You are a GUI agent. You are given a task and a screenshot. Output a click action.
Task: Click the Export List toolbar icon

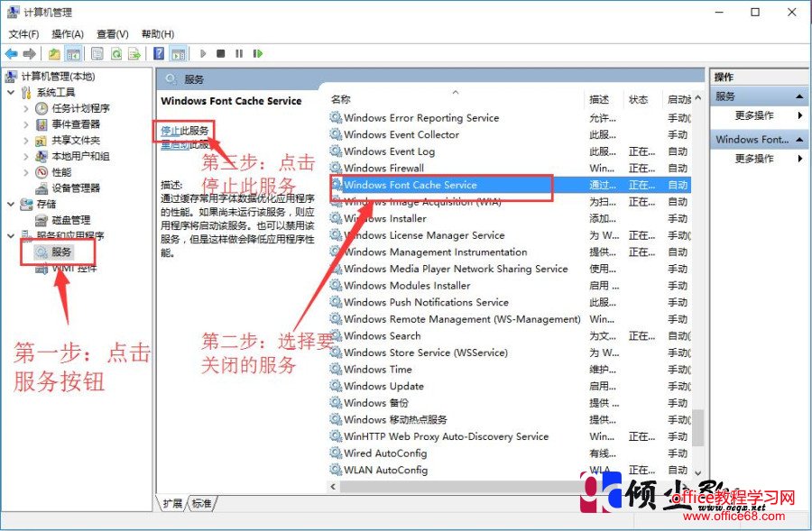point(133,53)
